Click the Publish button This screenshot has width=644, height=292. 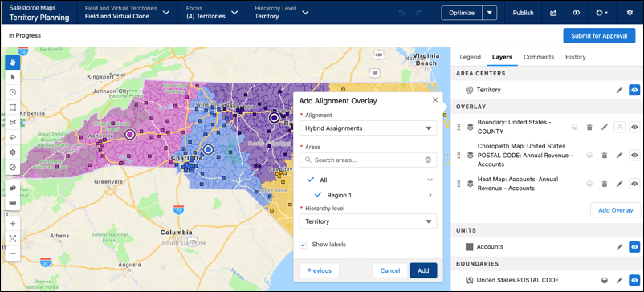[524, 13]
